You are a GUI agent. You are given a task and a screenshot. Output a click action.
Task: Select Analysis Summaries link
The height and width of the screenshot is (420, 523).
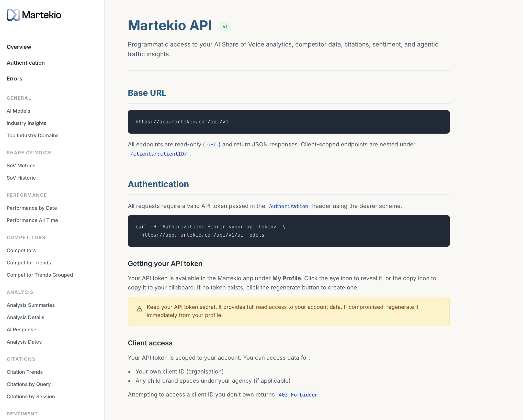click(31, 305)
